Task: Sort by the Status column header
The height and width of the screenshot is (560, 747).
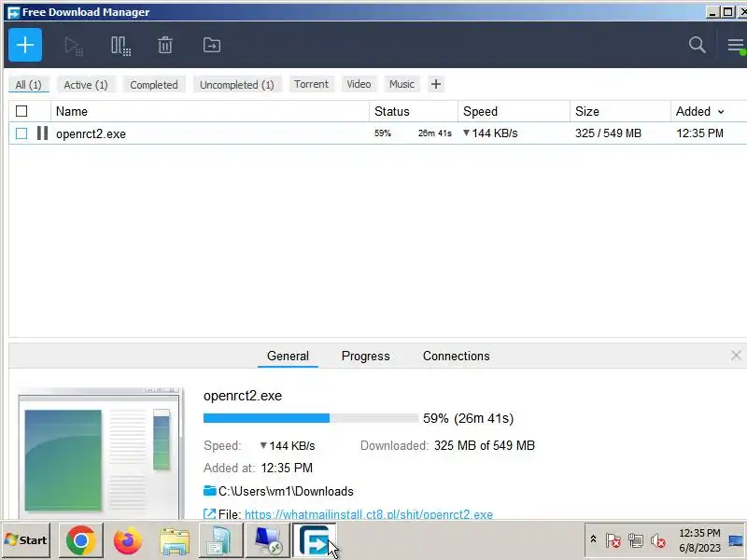Action: click(414, 111)
